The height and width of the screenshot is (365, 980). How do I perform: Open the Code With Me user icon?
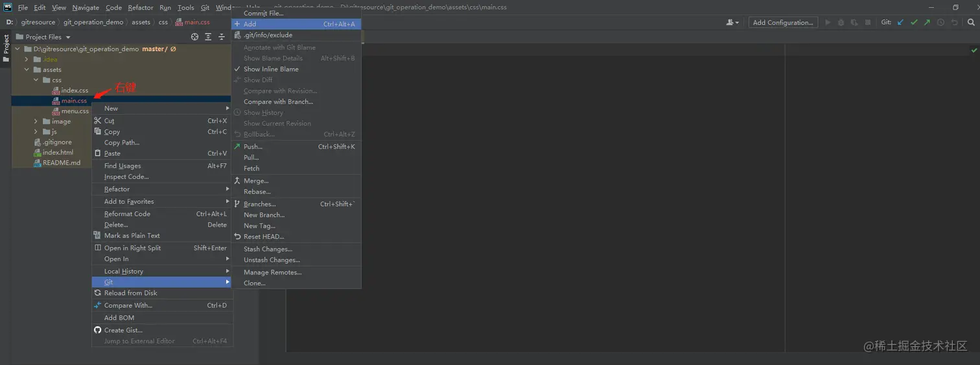point(732,22)
